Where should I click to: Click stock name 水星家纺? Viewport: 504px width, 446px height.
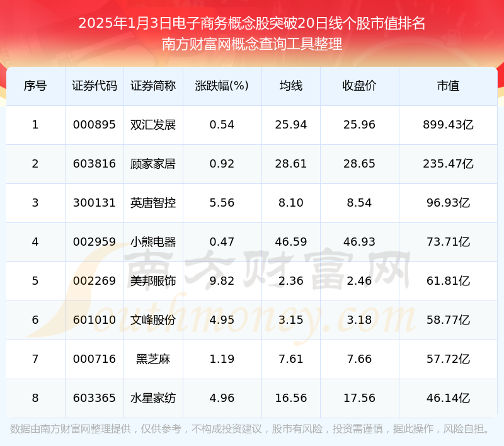point(153,398)
